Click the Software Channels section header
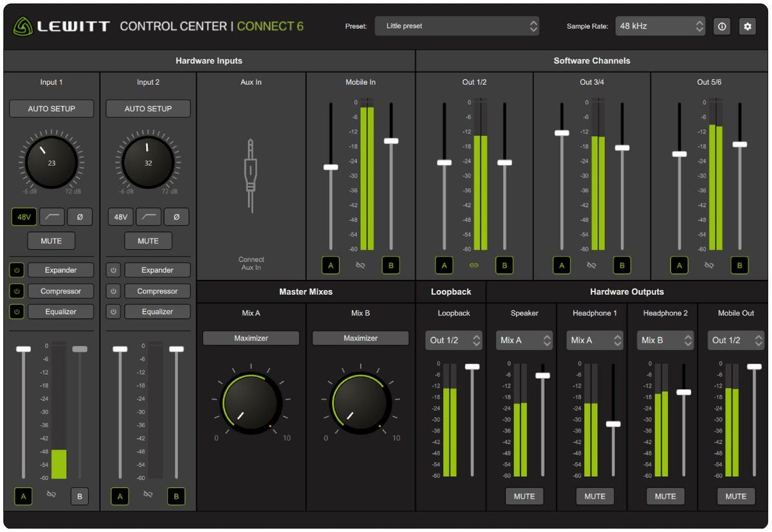This screenshot has height=532, width=772. 592,60
